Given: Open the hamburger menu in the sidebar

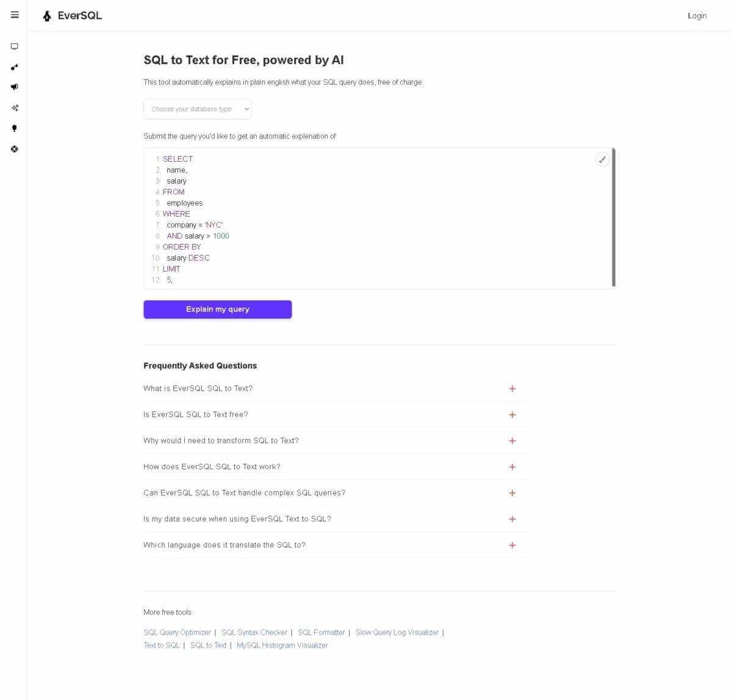Looking at the screenshot, I should pyautogui.click(x=15, y=15).
